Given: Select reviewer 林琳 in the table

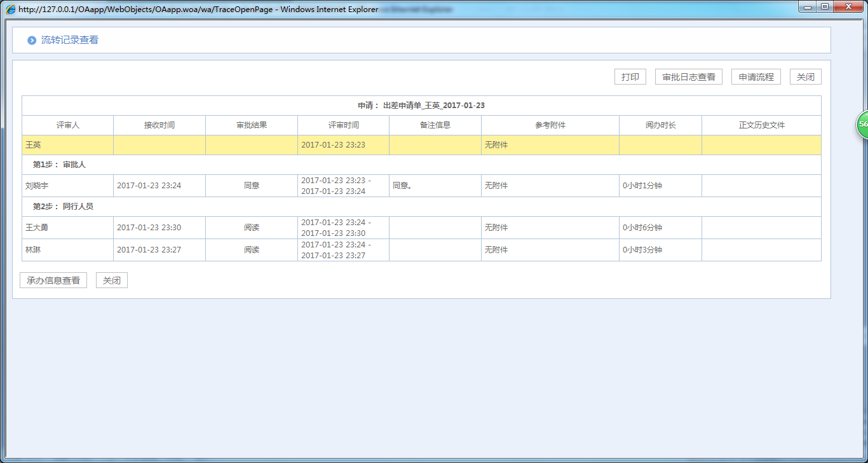Looking at the screenshot, I should pos(33,250).
